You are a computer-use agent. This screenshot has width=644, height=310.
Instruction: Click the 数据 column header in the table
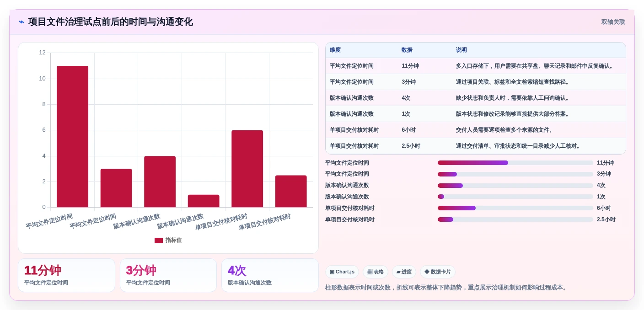coord(407,50)
